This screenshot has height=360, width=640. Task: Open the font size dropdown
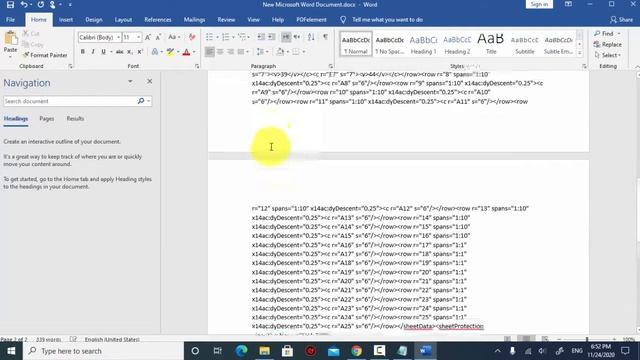pos(138,38)
